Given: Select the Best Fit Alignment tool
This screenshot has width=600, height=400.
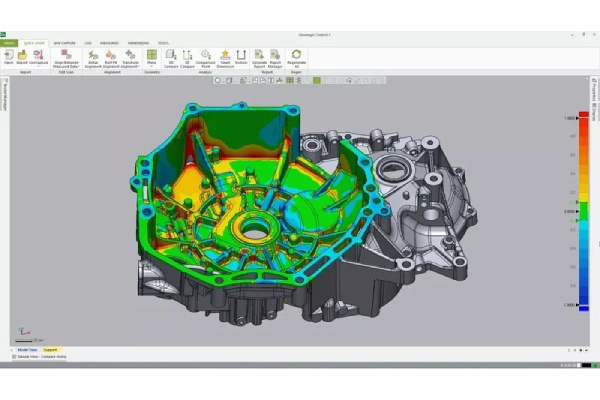Looking at the screenshot, I should click(111, 57).
